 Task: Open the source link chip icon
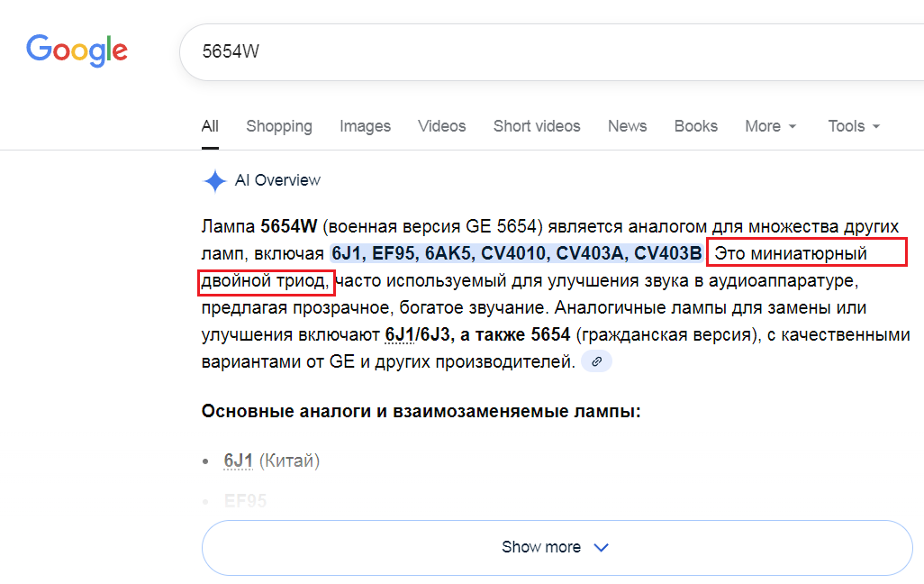coord(596,361)
